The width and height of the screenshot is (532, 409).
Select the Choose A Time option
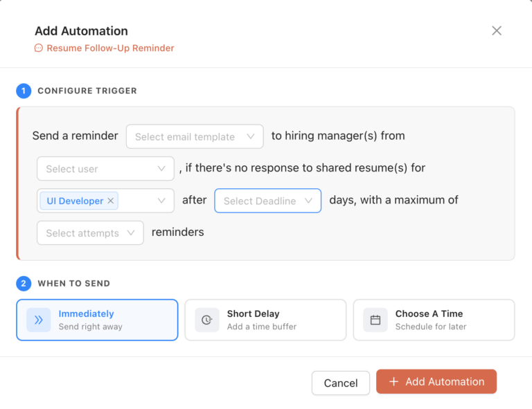tap(434, 320)
